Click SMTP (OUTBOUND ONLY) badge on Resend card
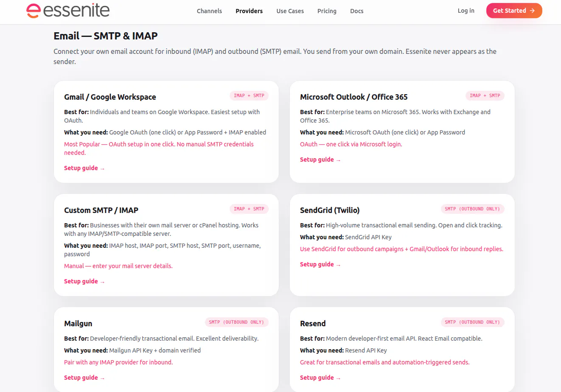 [472, 322]
